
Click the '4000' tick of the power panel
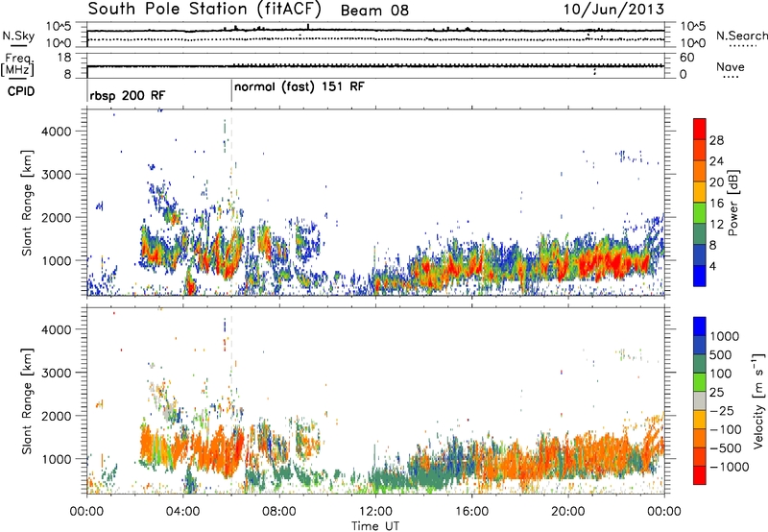(x=57, y=132)
